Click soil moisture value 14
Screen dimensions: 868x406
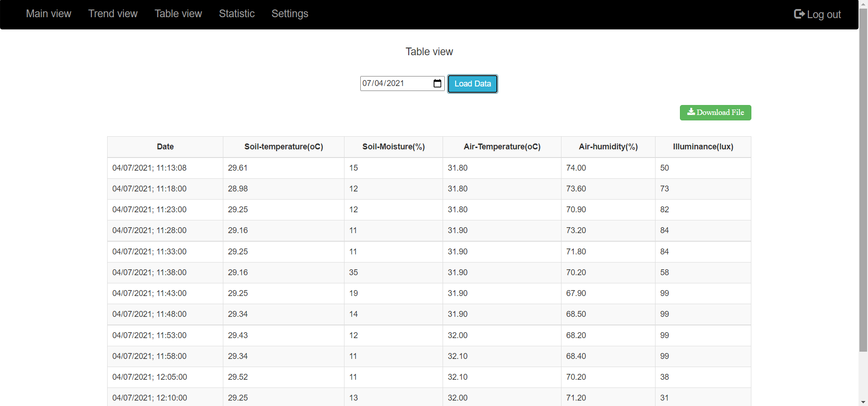tap(354, 314)
